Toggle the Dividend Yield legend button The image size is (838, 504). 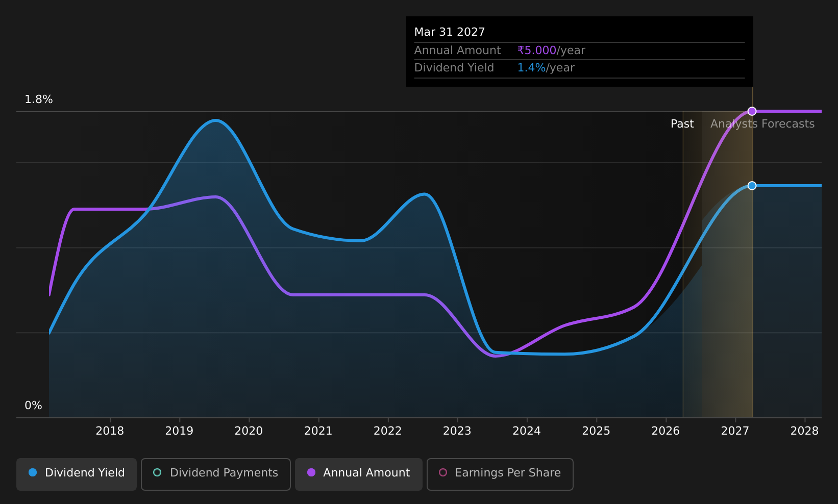pyautogui.click(x=77, y=474)
